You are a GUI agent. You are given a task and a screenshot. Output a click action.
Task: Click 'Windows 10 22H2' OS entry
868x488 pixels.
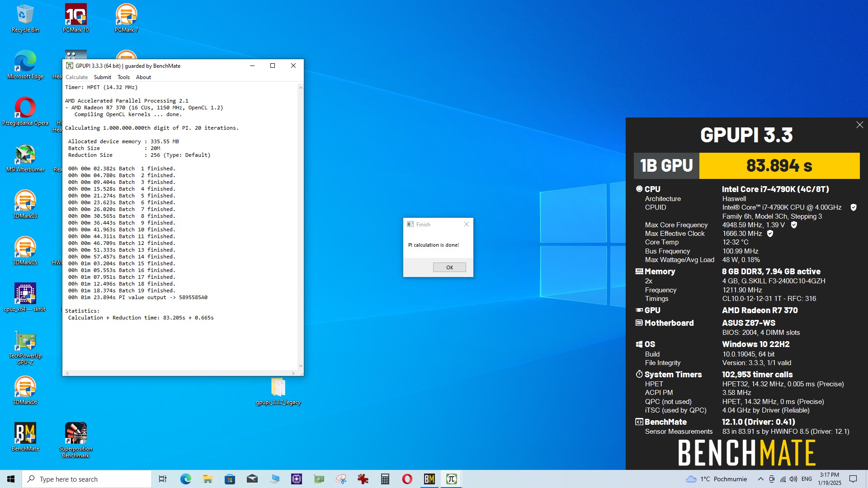click(x=755, y=344)
